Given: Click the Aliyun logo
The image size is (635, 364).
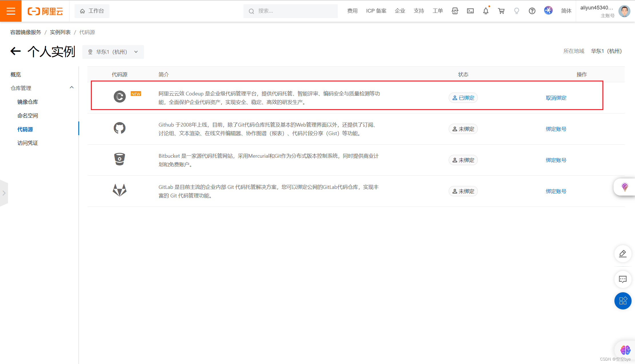Looking at the screenshot, I should click(x=45, y=11).
